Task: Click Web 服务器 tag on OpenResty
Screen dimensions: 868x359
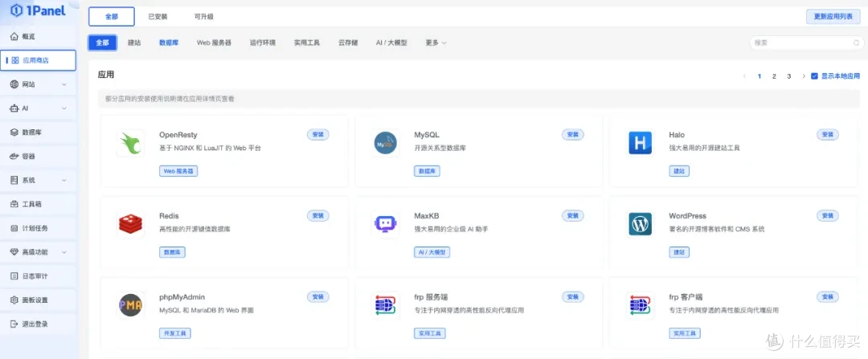Action: click(x=178, y=171)
